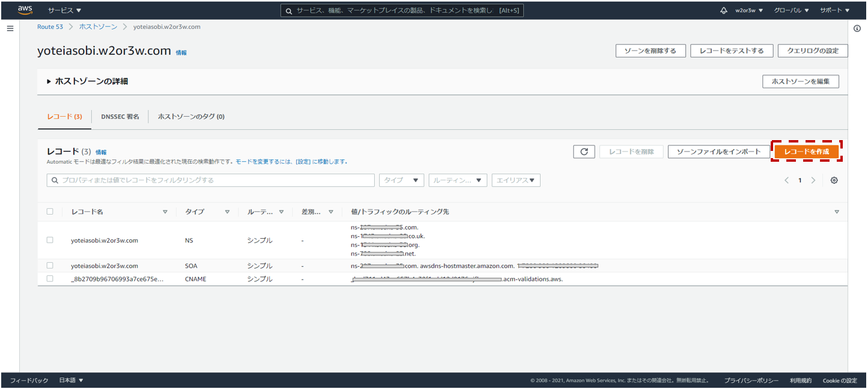
Task: Check the SOA record row checkbox
Action: (50, 265)
